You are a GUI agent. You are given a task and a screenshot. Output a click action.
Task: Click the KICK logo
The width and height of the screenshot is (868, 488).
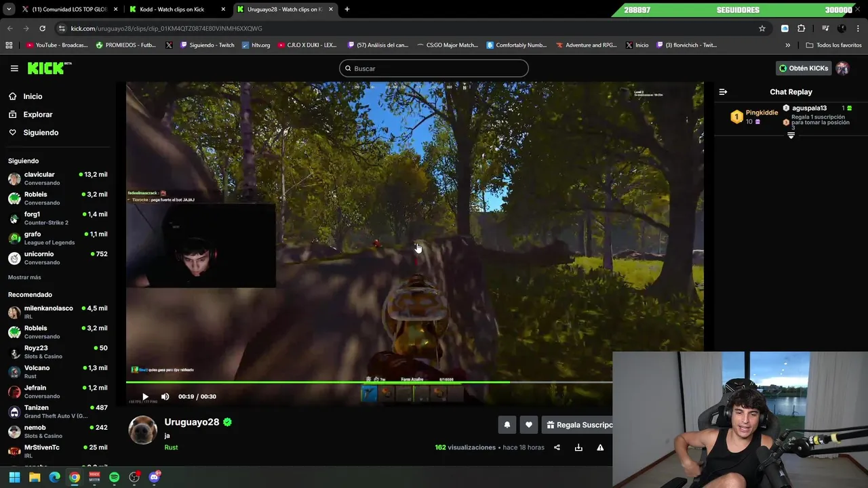(49, 68)
